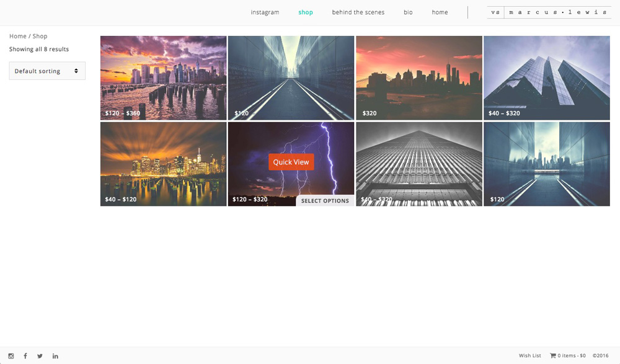620x364 pixels.
Task: Open the Instagram icon in footer
Action: click(x=11, y=356)
